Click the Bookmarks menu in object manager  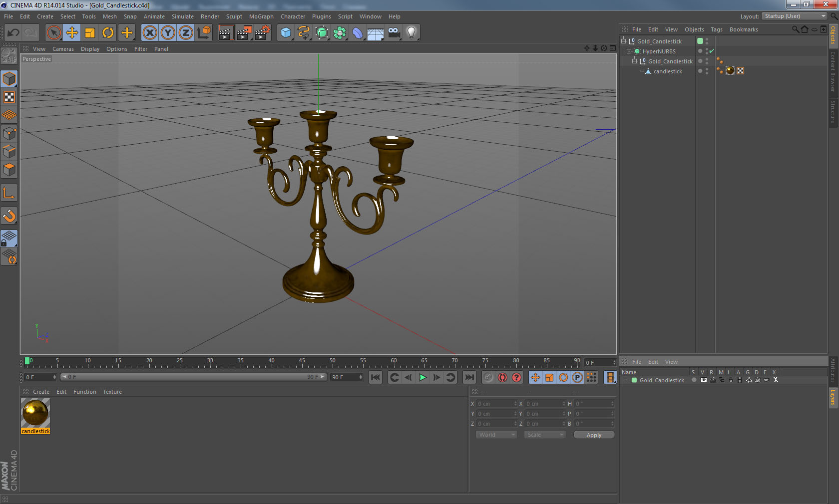point(744,29)
